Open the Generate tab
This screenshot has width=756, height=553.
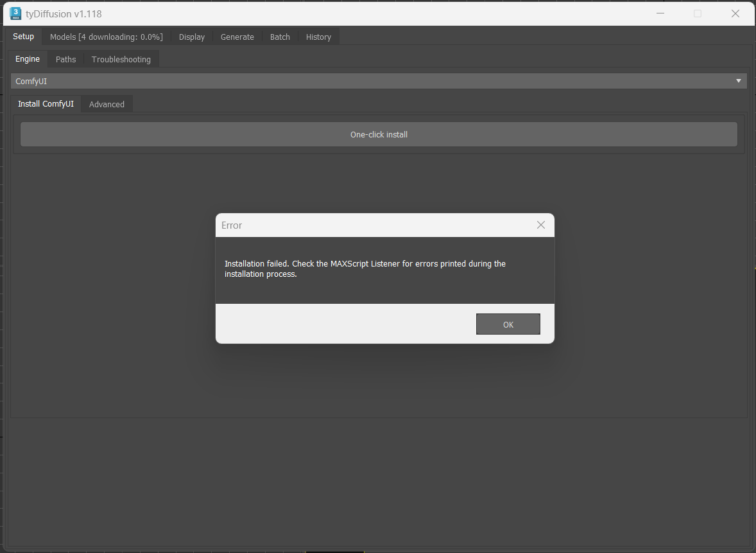click(x=237, y=37)
